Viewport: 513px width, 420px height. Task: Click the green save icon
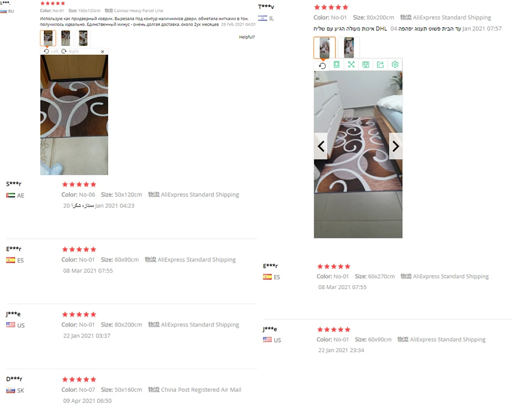click(365, 65)
